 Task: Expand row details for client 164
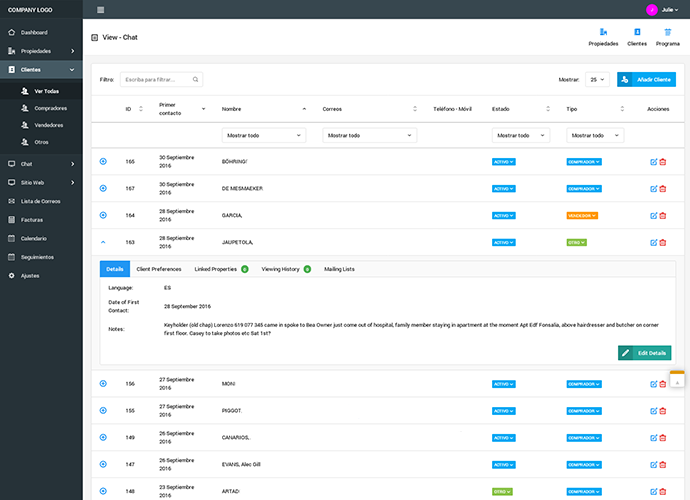[103, 215]
